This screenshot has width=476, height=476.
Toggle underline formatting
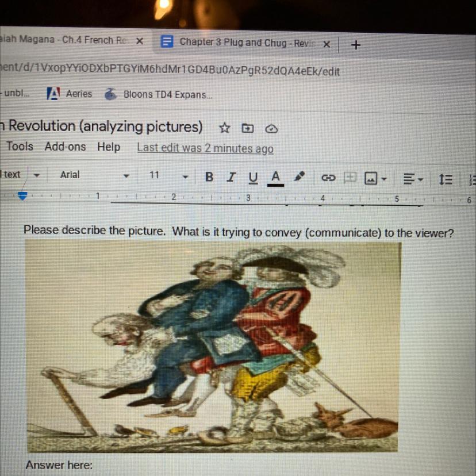[253, 178]
